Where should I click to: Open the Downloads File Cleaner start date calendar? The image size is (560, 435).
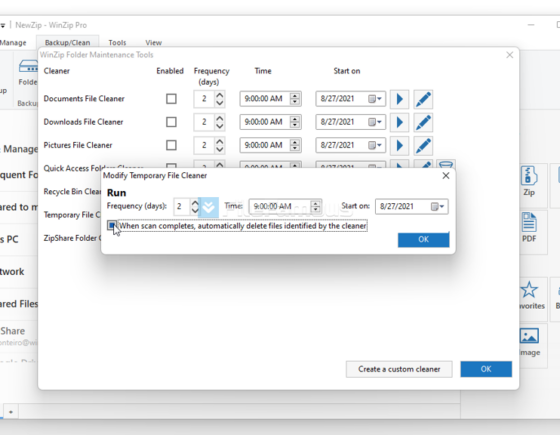pos(375,122)
